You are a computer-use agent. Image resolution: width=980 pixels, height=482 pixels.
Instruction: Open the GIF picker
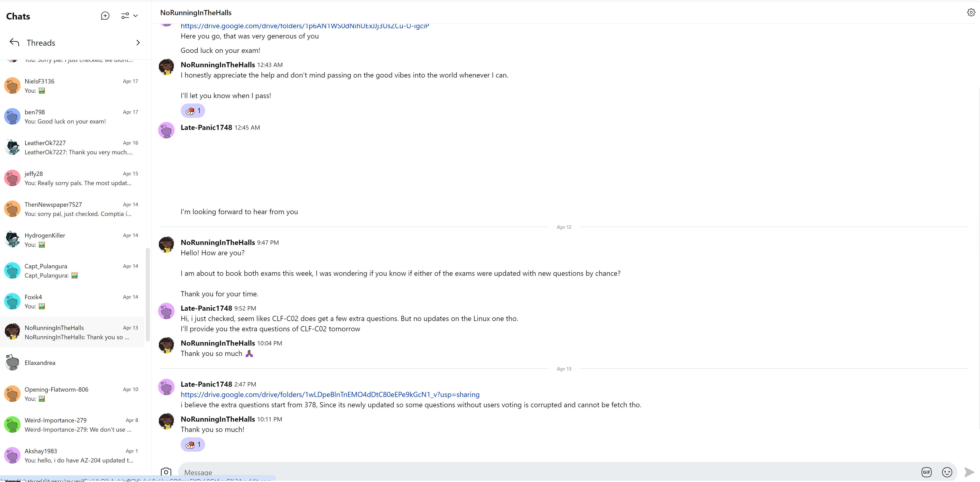(926, 472)
